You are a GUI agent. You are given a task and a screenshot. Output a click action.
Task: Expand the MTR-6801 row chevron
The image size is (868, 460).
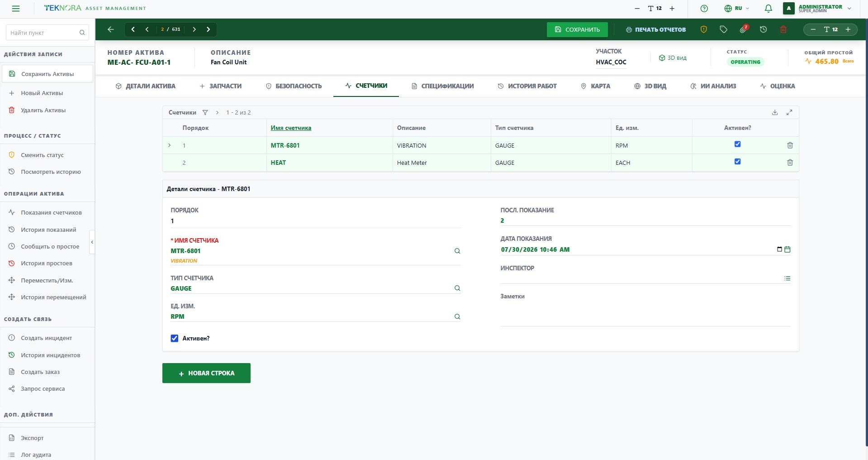170,145
